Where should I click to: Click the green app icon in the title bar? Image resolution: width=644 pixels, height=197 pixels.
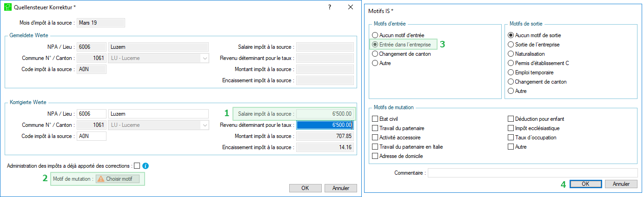click(8, 8)
